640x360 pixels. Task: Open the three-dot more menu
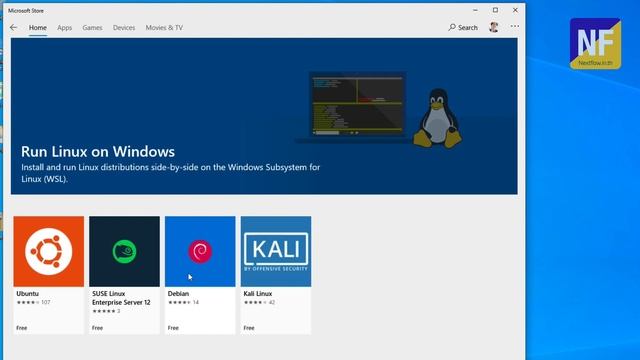click(515, 26)
